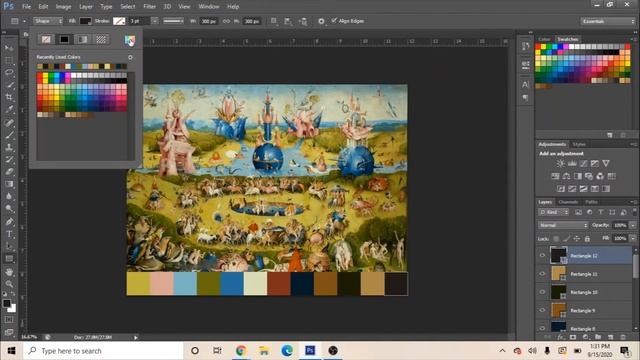
Task: Open the Fill color swatch in options bar
Action: click(x=85, y=21)
